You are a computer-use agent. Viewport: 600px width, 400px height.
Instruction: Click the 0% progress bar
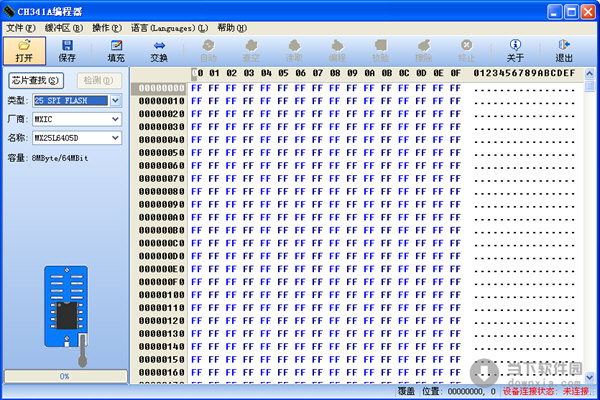click(65, 376)
